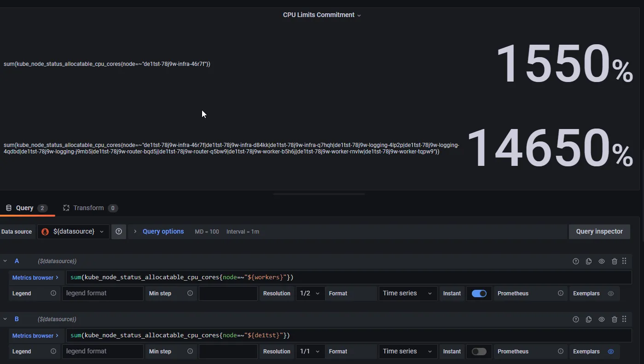Click legend format field in query A
644x364 pixels.
point(103,294)
